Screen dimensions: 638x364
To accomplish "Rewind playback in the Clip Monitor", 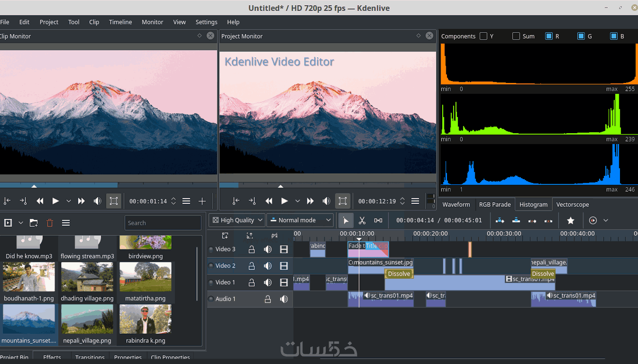I will point(40,201).
